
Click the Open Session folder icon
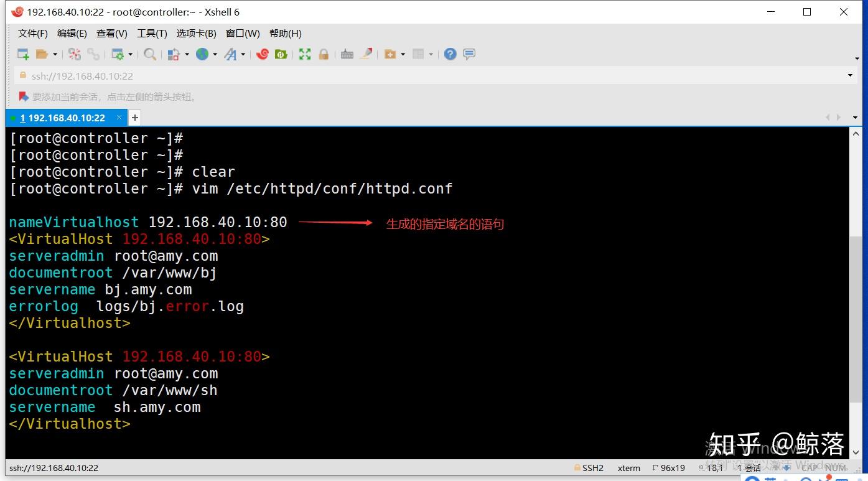42,54
